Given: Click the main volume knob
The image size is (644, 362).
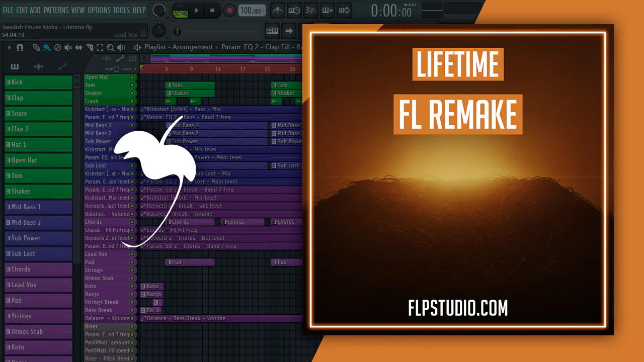Looking at the screenshot, I should 159,10.
